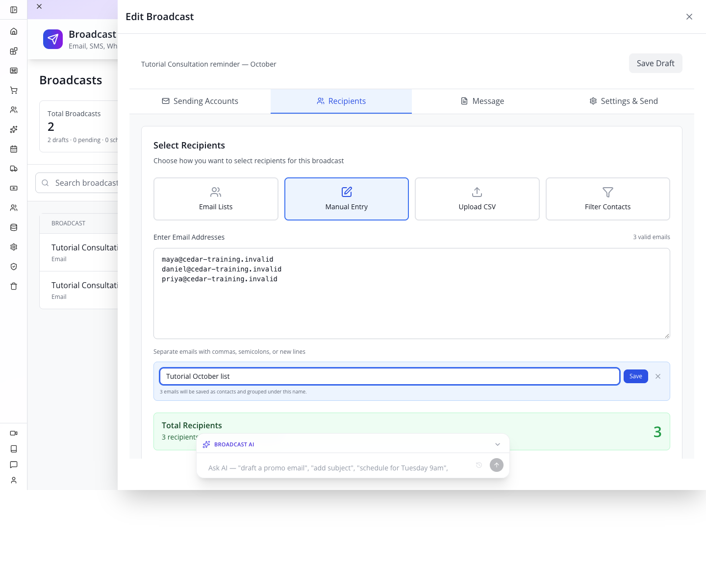Open the shopping cart sidebar icon

(14, 90)
